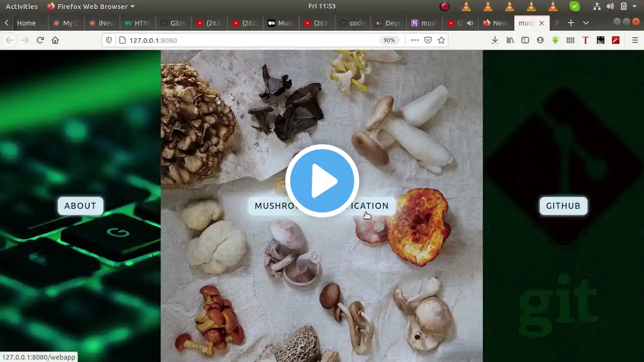Open the Firefox hamburger menu
This screenshot has height=362, width=644.
(635, 40)
